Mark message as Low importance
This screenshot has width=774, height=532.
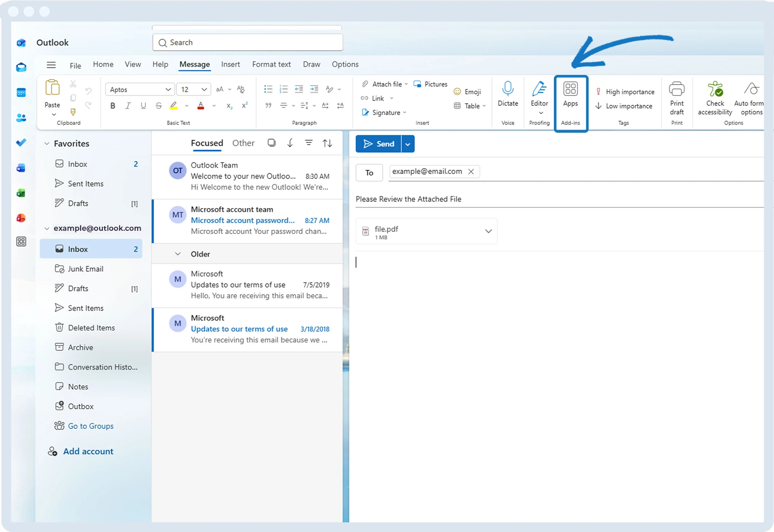624,106
